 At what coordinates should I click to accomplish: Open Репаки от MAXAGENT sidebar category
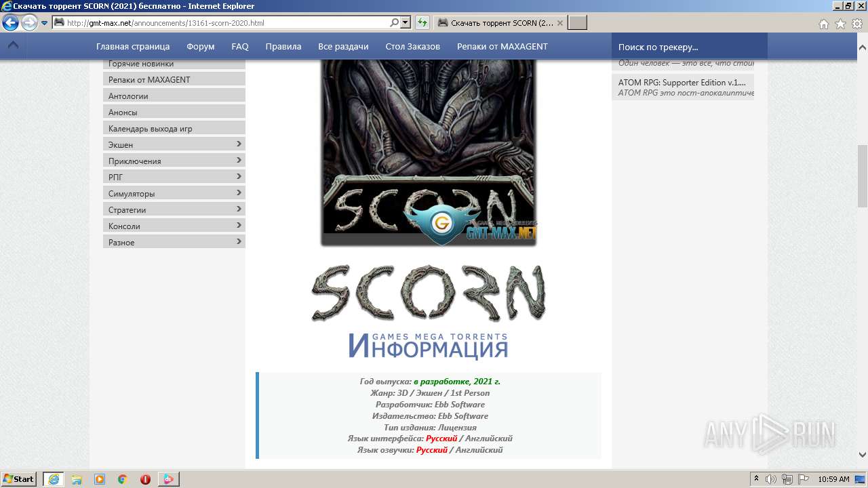coord(174,79)
